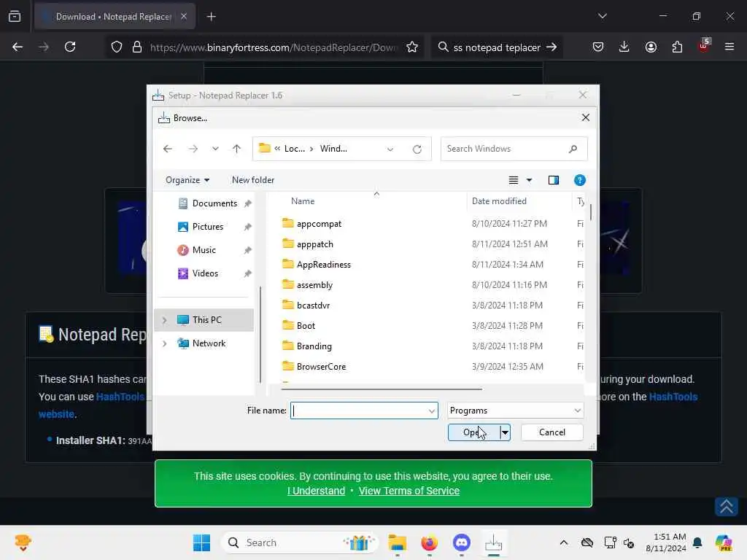The image size is (747, 560).
Task: Click the File name input box
Action: [x=358, y=411]
